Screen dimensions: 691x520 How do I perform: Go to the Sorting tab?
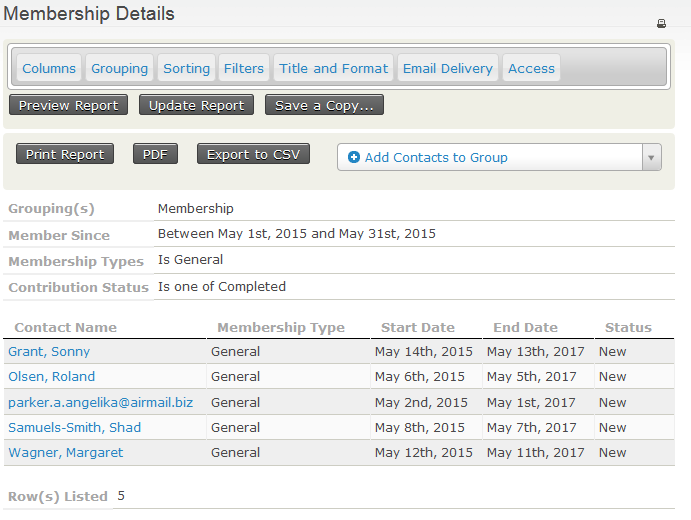coord(187,68)
